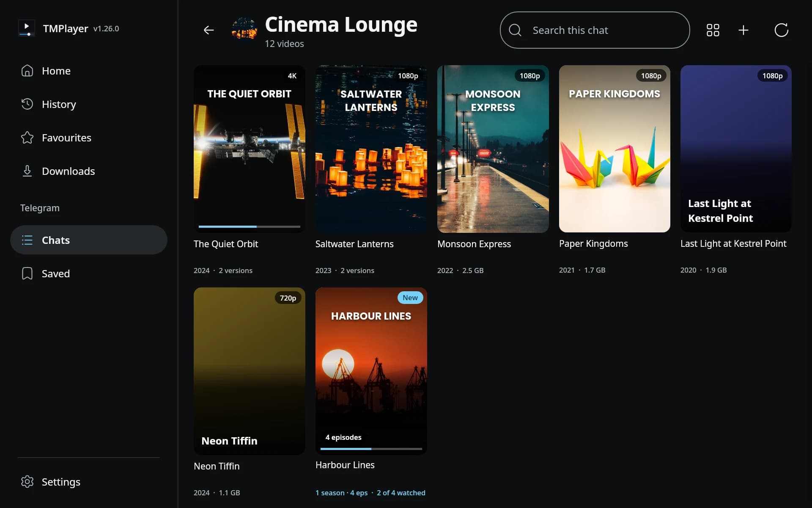Viewport: 812px width, 508px height.
Task: Click the plus add icon
Action: pyautogui.click(x=743, y=30)
